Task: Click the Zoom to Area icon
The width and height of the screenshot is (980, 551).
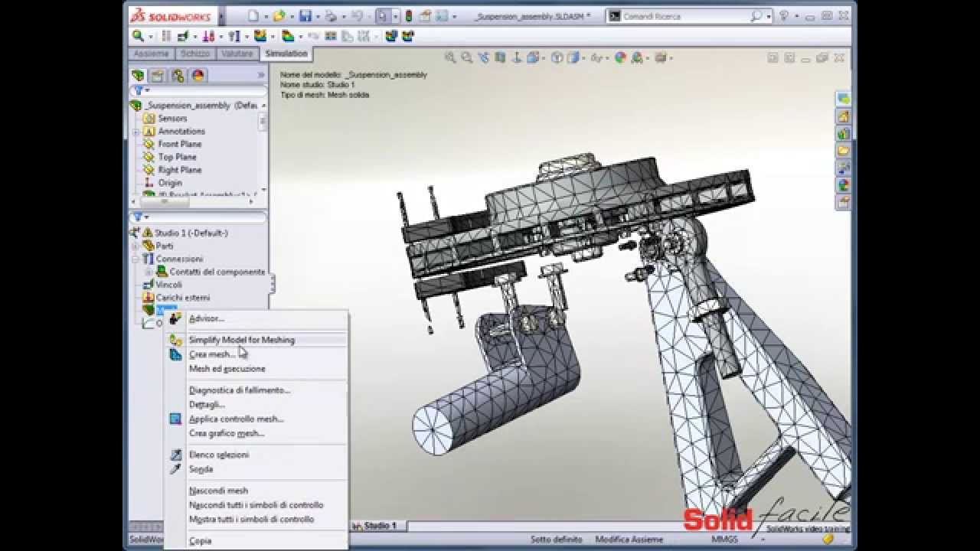Action: [x=466, y=57]
